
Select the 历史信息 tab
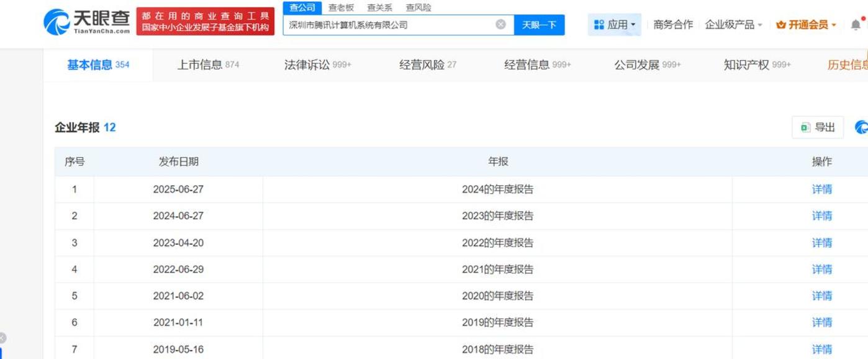point(848,64)
